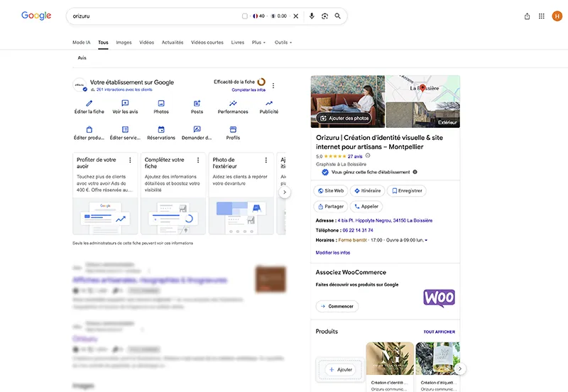Viewport: 568px width, 392px height.
Task: Click the Itinéraire button
Action: 367,190
